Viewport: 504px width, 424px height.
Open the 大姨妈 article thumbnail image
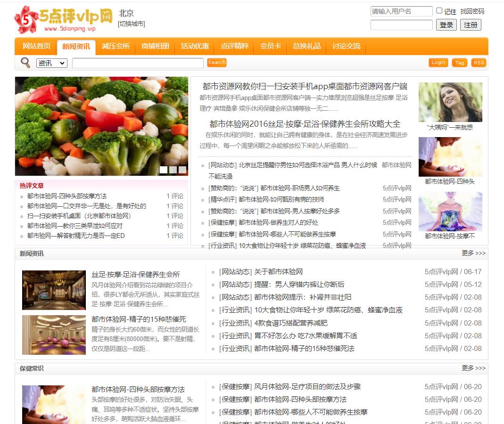coord(450,101)
